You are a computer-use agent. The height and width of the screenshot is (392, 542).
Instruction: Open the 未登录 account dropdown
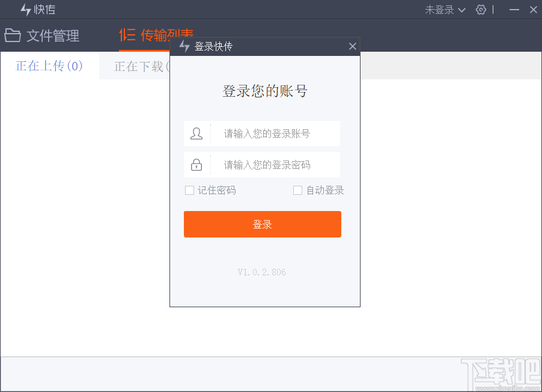coord(444,9)
